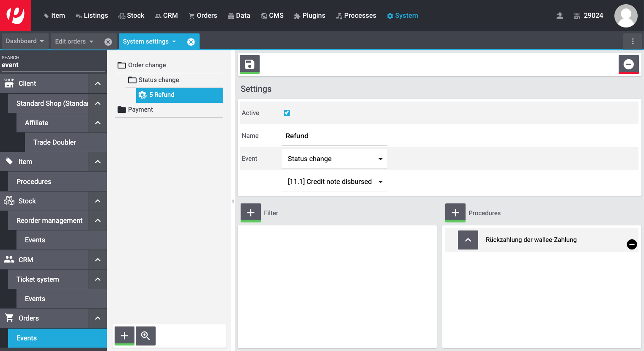Collapse the Rückzahlung procedure with chevron
This screenshot has width=644, height=351.
(x=468, y=240)
